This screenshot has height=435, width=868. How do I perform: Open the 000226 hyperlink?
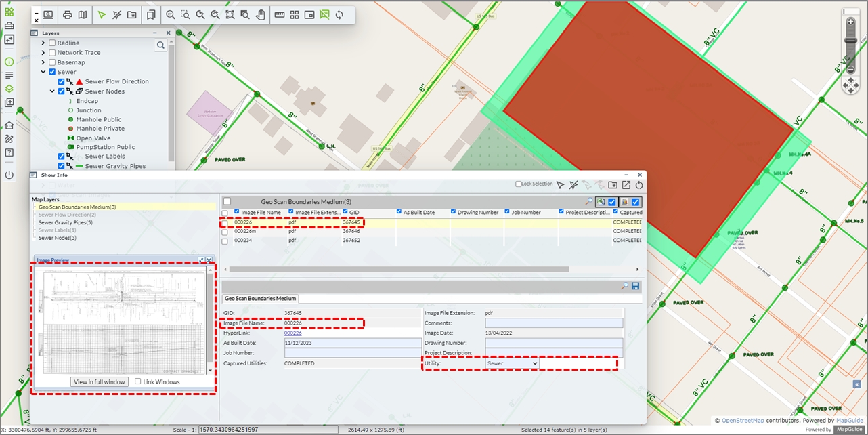[x=292, y=333]
